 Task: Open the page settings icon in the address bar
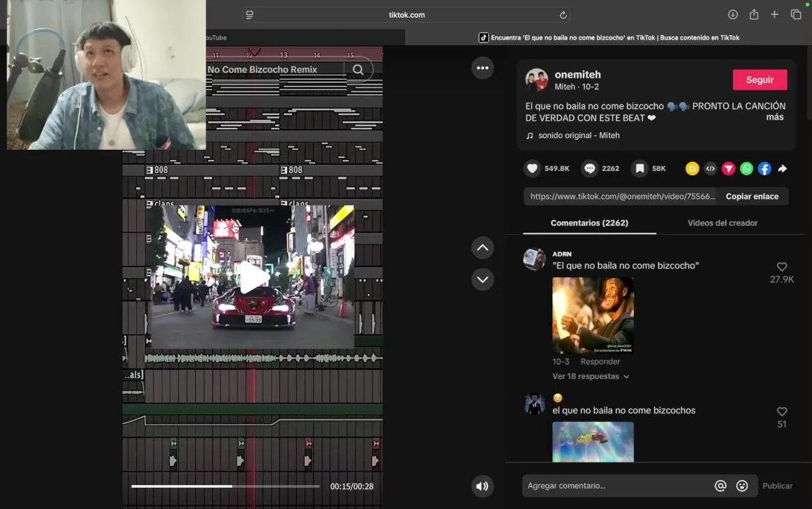pyautogui.click(x=250, y=15)
